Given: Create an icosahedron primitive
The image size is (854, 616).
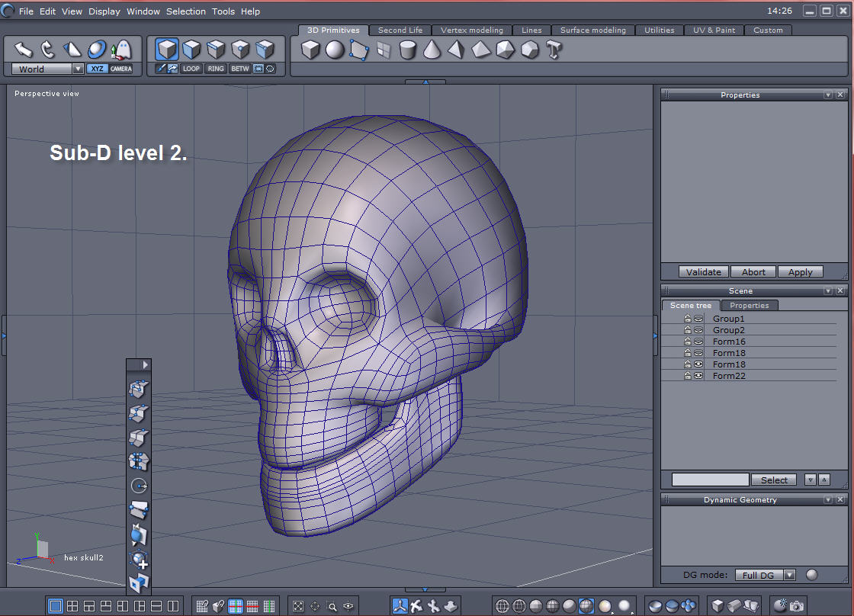Looking at the screenshot, I should (x=506, y=50).
